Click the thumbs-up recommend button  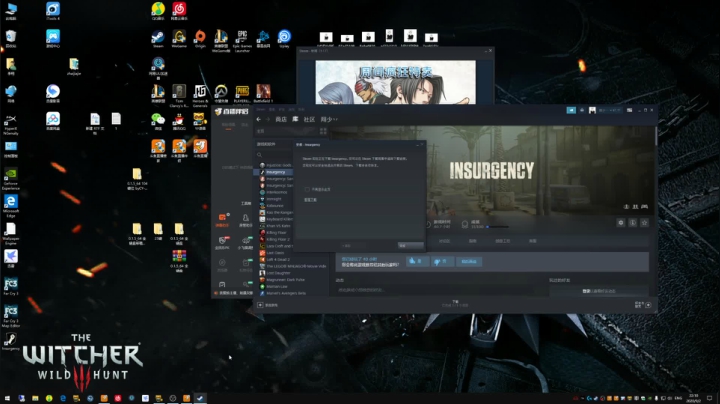pos(417,261)
